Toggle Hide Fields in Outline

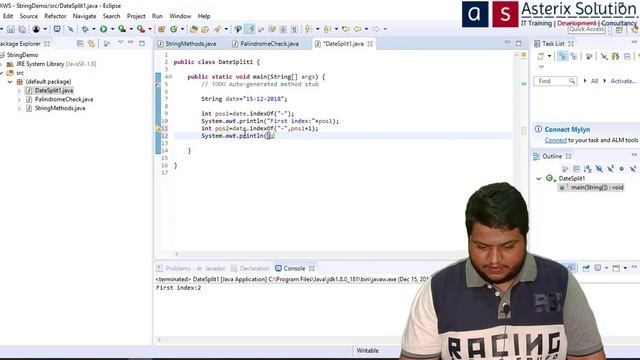point(599,169)
